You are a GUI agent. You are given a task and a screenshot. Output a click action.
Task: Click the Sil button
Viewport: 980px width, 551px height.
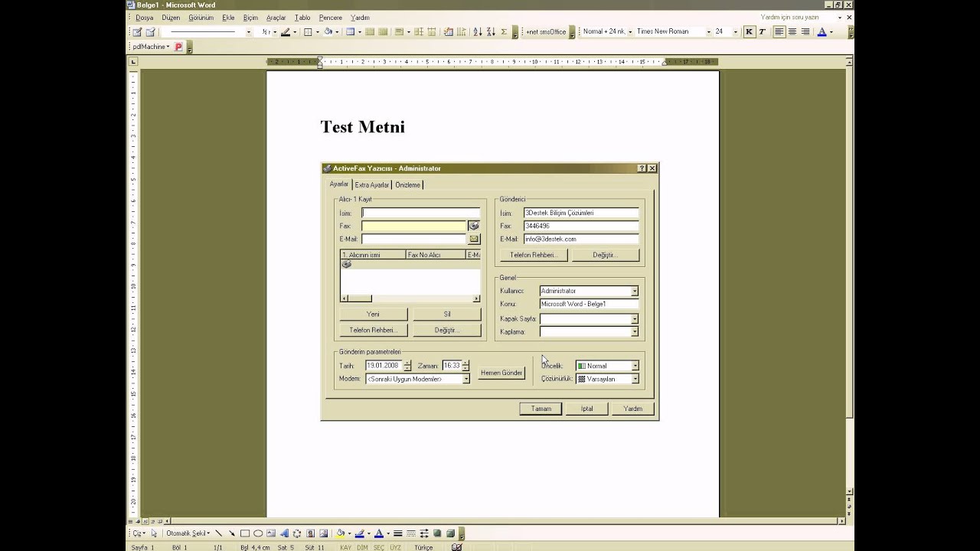tap(447, 314)
